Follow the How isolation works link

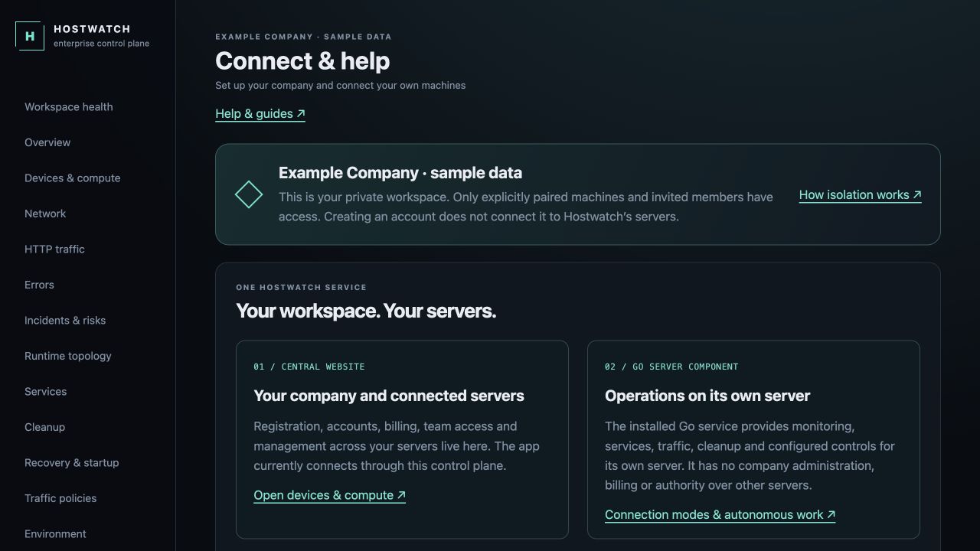[x=861, y=195]
